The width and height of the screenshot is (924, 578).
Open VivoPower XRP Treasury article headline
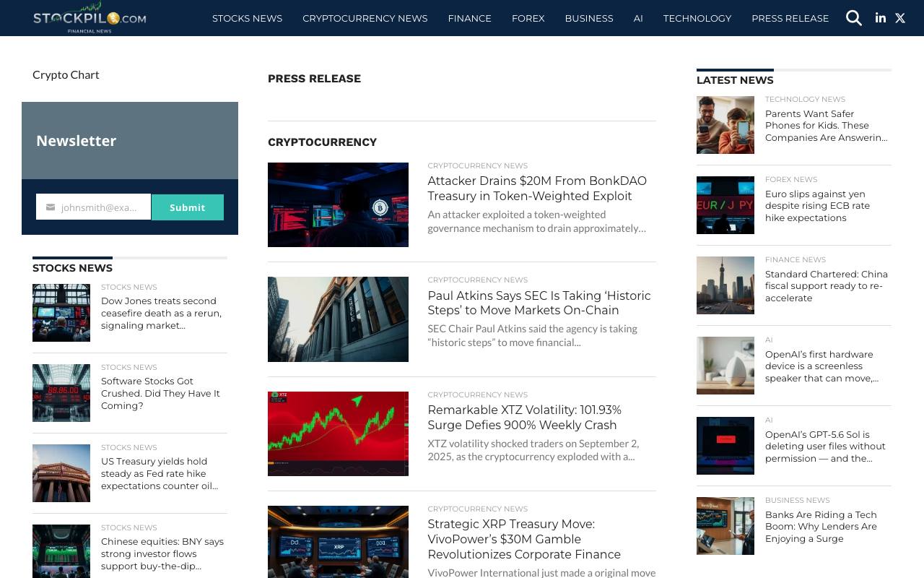click(524, 539)
